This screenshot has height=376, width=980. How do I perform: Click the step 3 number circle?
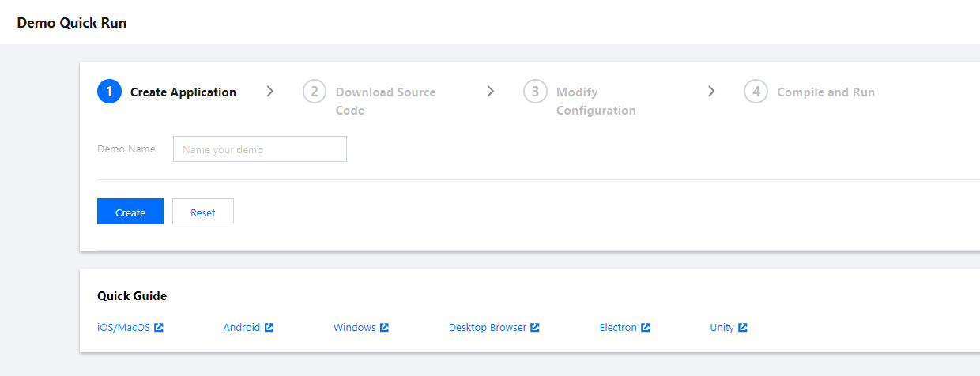pyautogui.click(x=535, y=92)
